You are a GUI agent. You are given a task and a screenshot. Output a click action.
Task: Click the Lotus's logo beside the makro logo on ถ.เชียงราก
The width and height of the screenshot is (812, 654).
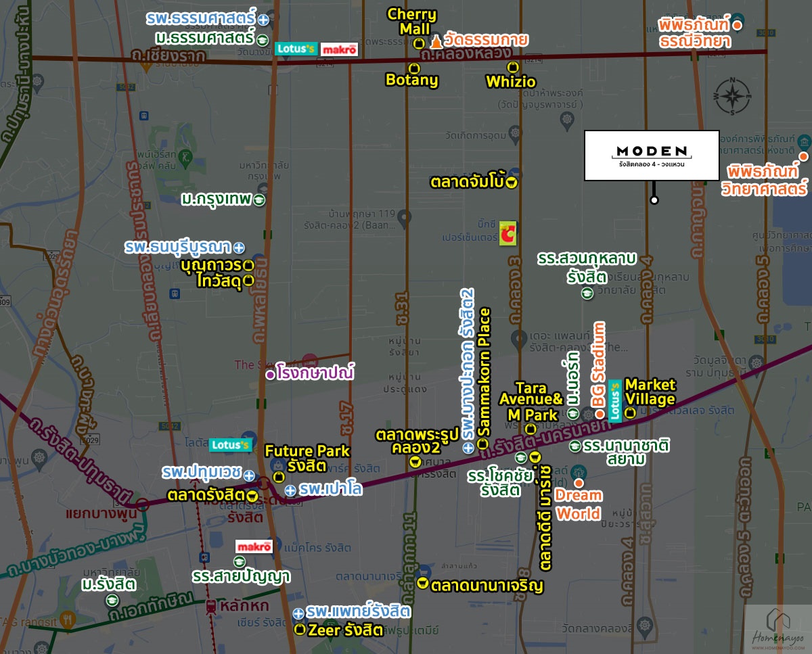click(x=296, y=49)
